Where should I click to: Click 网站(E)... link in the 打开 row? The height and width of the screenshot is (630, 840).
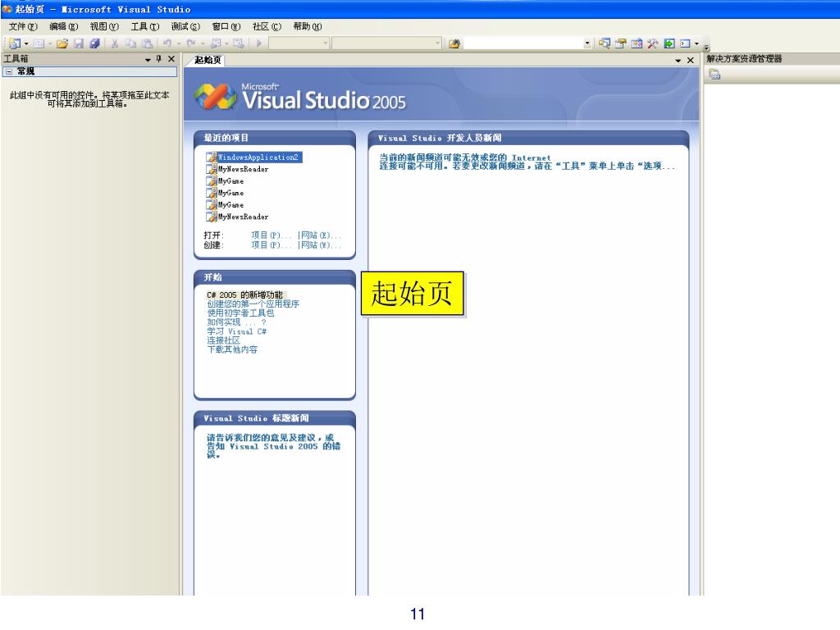(321, 235)
